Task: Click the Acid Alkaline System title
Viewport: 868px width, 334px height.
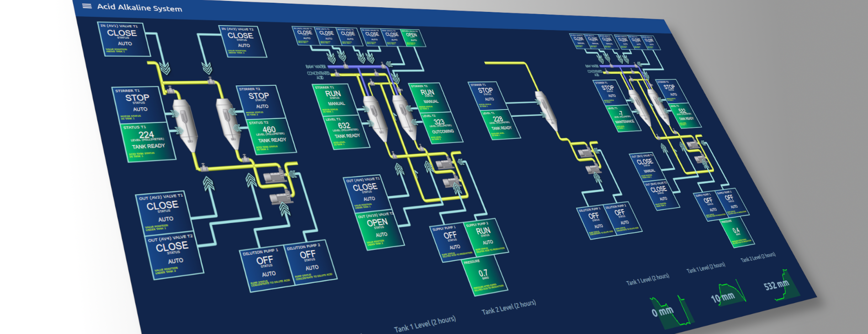Action: [139, 8]
